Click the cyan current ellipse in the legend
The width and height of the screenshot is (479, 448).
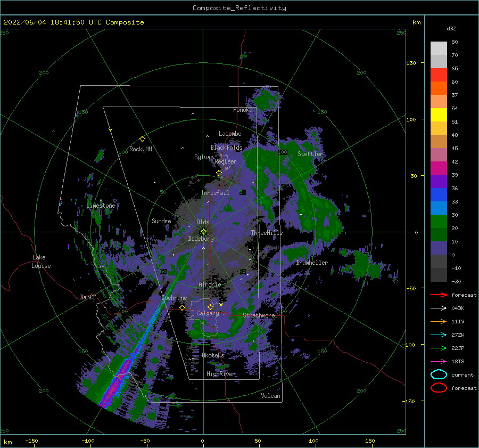[x=439, y=374]
